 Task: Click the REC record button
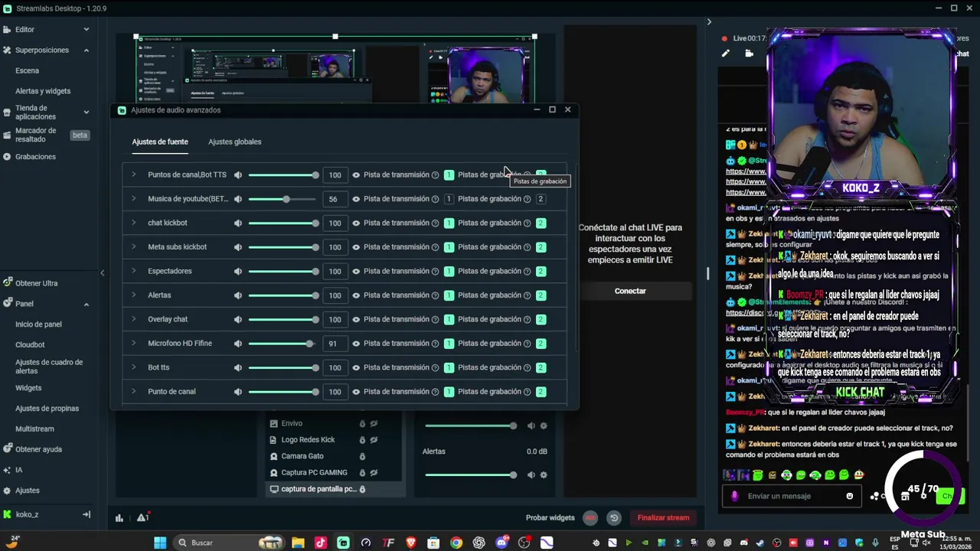pyautogui.click(x=590, y=518)
